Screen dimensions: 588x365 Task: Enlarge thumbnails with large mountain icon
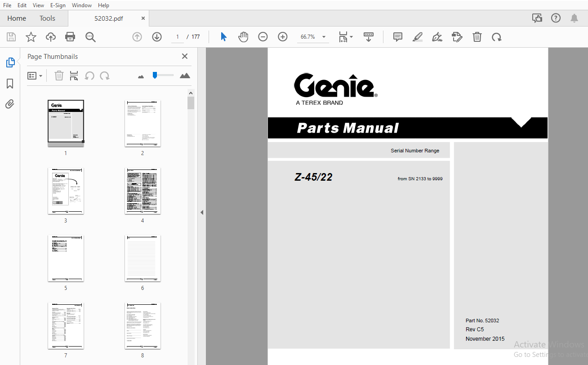pos(185,76)
